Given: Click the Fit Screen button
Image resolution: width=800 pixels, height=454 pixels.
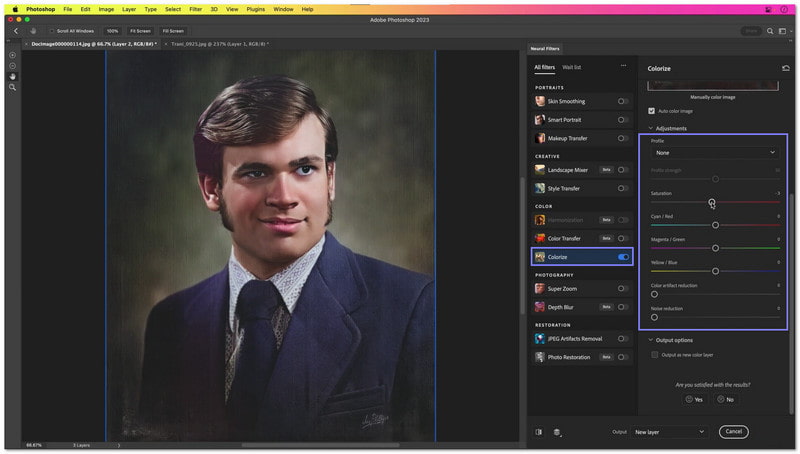Looking at the screenshot, I should (x=140, y=31).
